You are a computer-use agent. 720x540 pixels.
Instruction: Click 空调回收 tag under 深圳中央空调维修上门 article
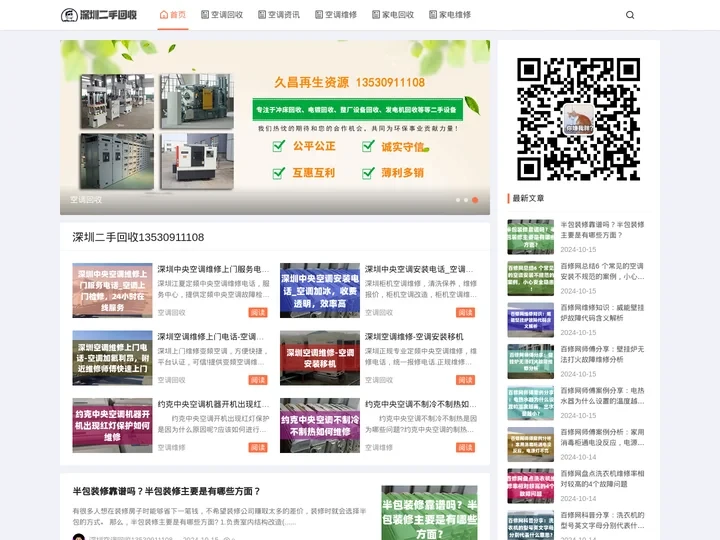[x=171, y=313]
